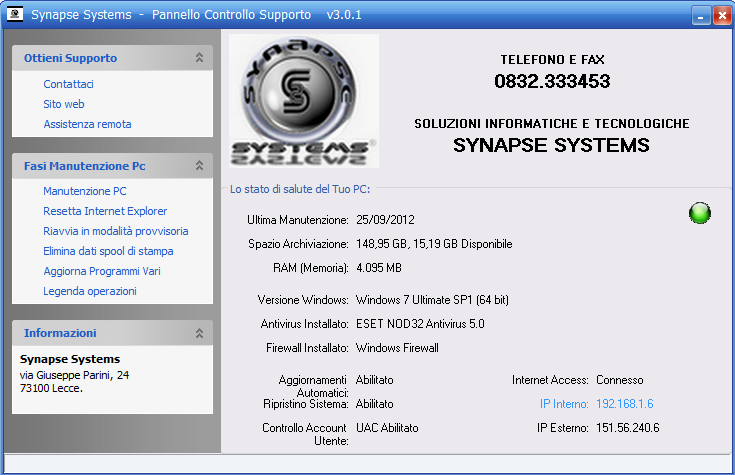The height and width of the screenshot is (475, 735).
Task: Collapse the Fasi Manutenzione Pc panel chevron
Action: tap(199, 166)
